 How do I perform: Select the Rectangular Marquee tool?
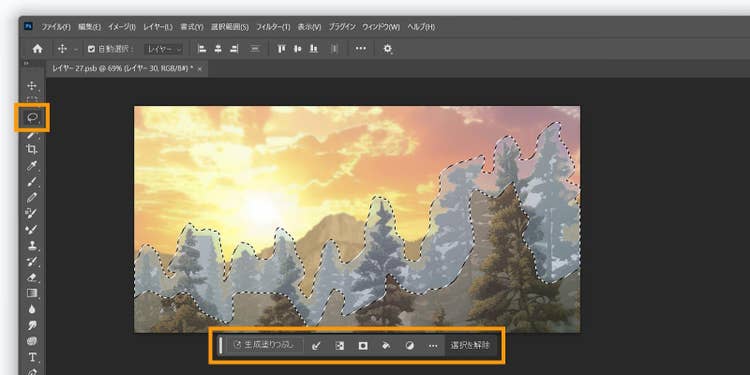pyautogui.click(x=32, y=99)
